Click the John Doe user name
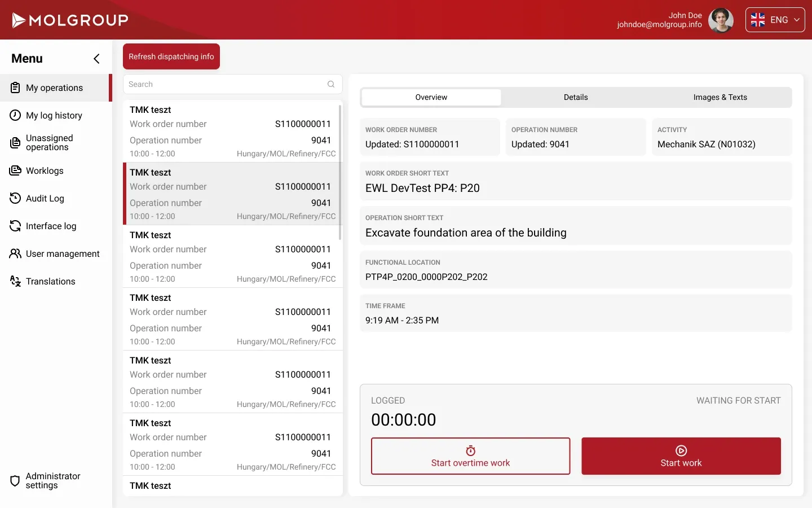The width and height of the screenshot is (812, 508). (x=685, y=15)
